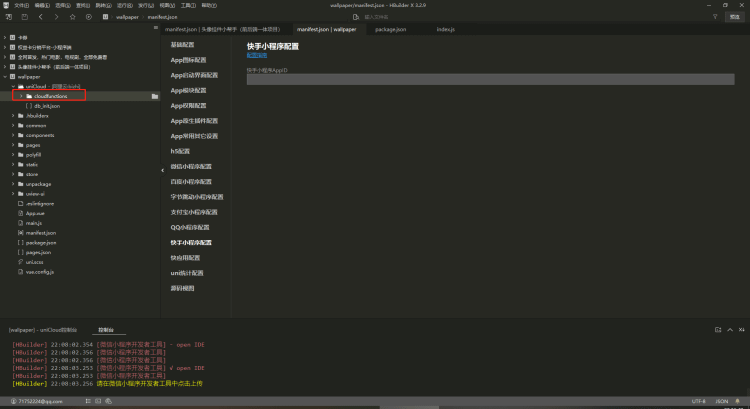
Task: Select the 微信小程序配置 section
Action: point(191,166)
